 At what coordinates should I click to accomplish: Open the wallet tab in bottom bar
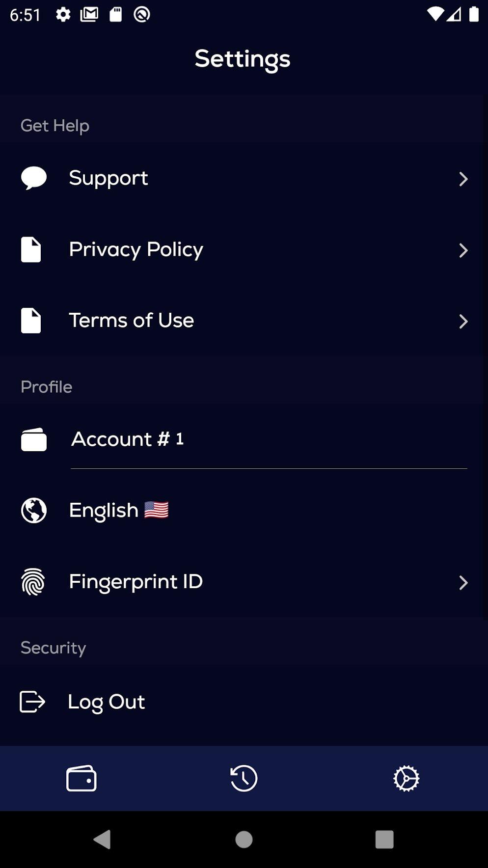click(x=81, y=779)
